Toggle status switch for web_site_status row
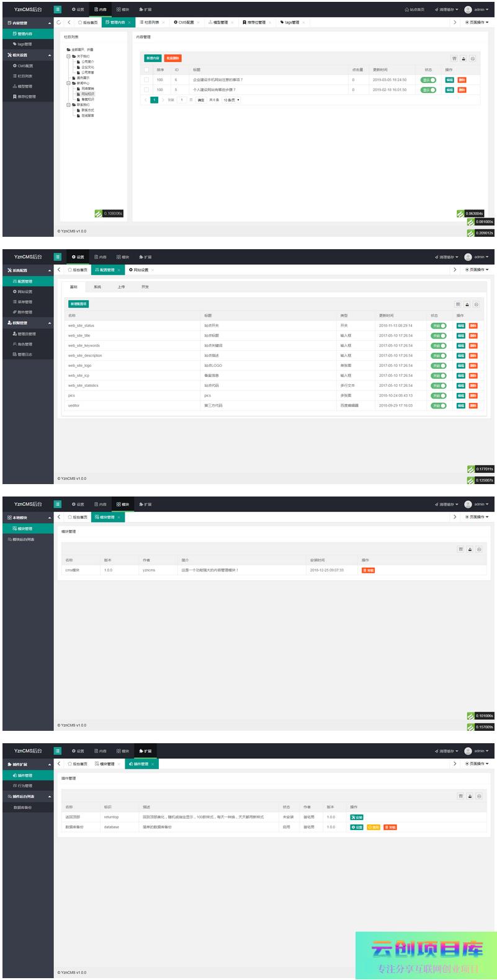This screenshot has width=497, height=980. tap(438, 325)
